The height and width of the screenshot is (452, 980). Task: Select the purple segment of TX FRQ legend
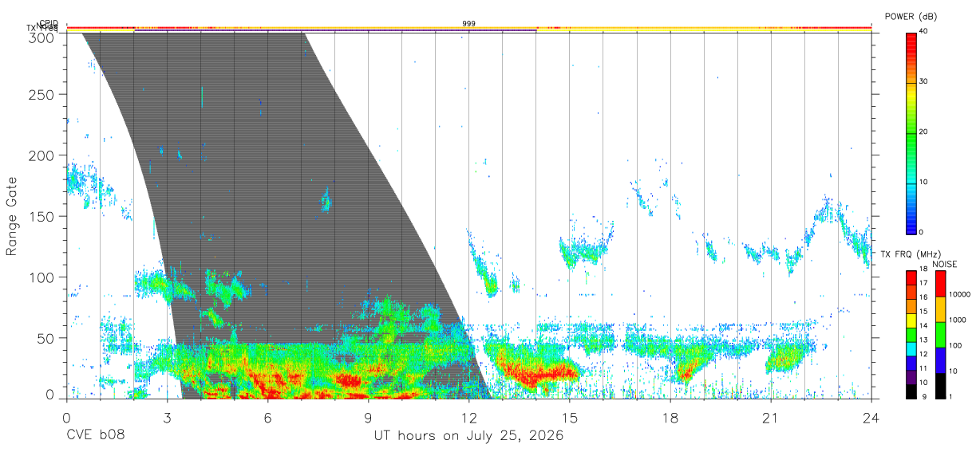(x=911, y=376)
